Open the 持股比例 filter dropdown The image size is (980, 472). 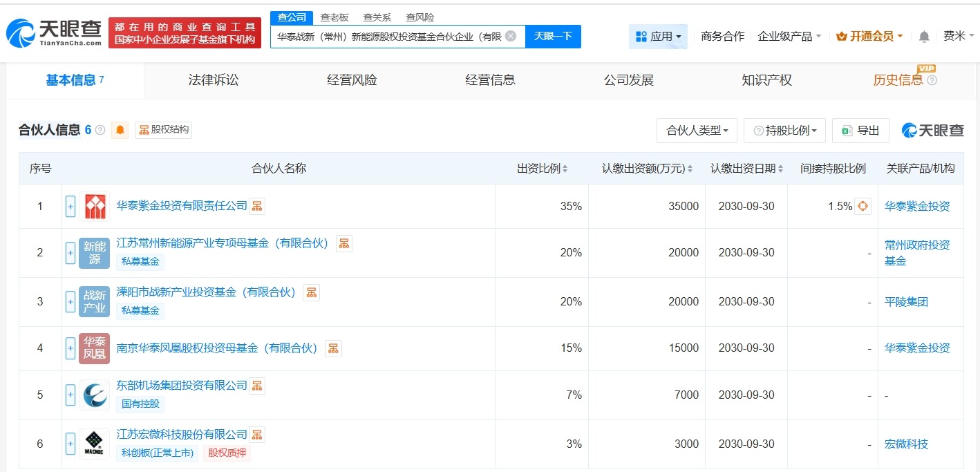[784, 130]
